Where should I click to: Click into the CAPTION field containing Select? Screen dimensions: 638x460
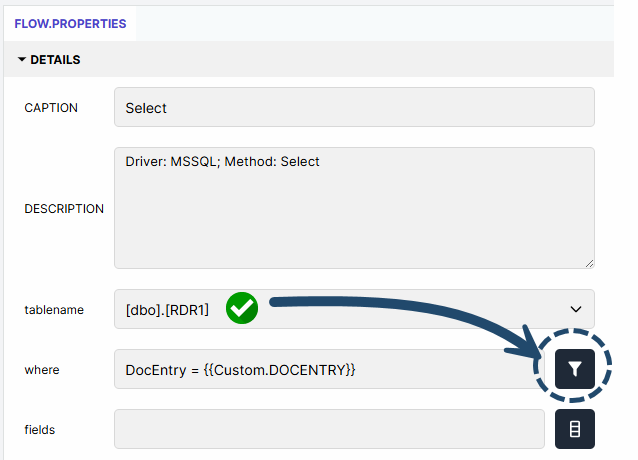click(x=354, y=107)
